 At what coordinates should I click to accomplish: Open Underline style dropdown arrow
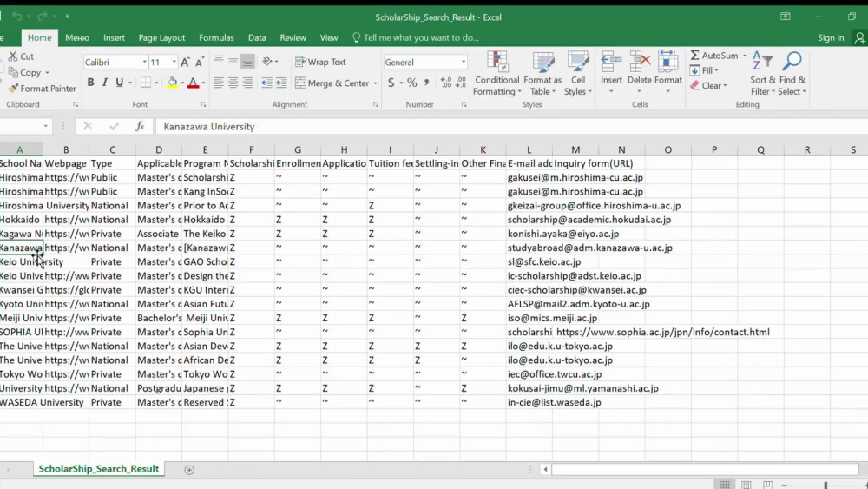point(130,83)
